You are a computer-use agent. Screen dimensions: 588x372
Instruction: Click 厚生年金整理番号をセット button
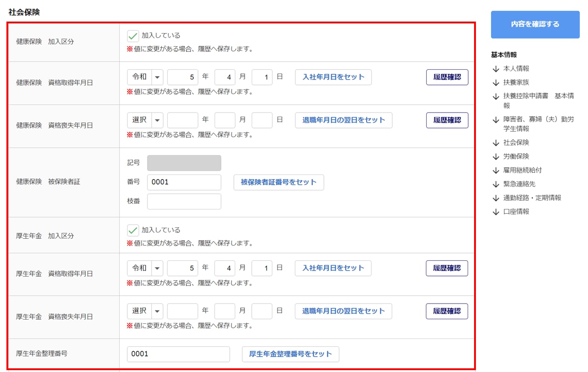[290, 355]
